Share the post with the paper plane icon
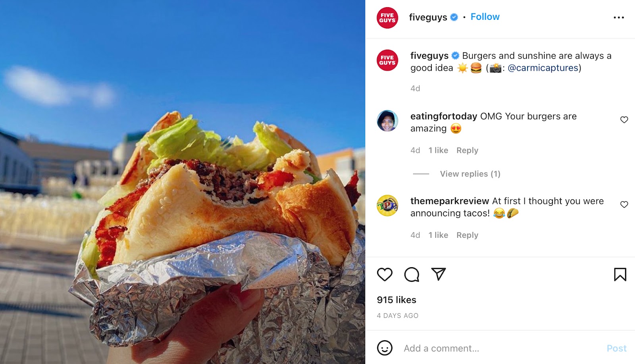Image resolution: width=635 pixels, height=364 pixels. (x=439, y=274)
